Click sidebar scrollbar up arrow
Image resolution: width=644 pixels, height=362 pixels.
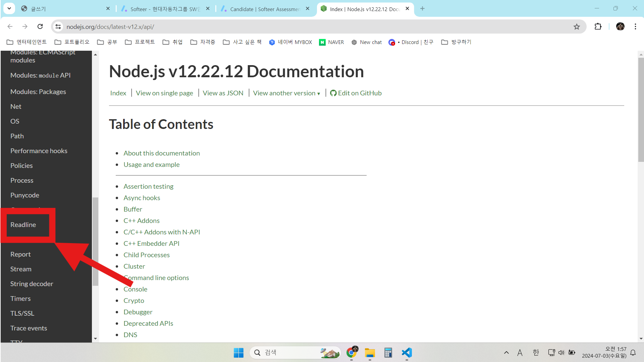[x=95, y=54]
